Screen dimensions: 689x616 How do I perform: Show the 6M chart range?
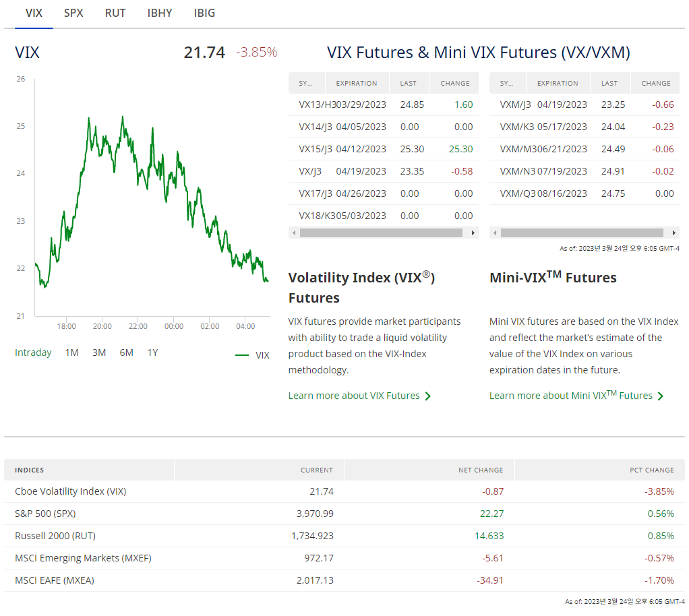[x=126, y=352]
